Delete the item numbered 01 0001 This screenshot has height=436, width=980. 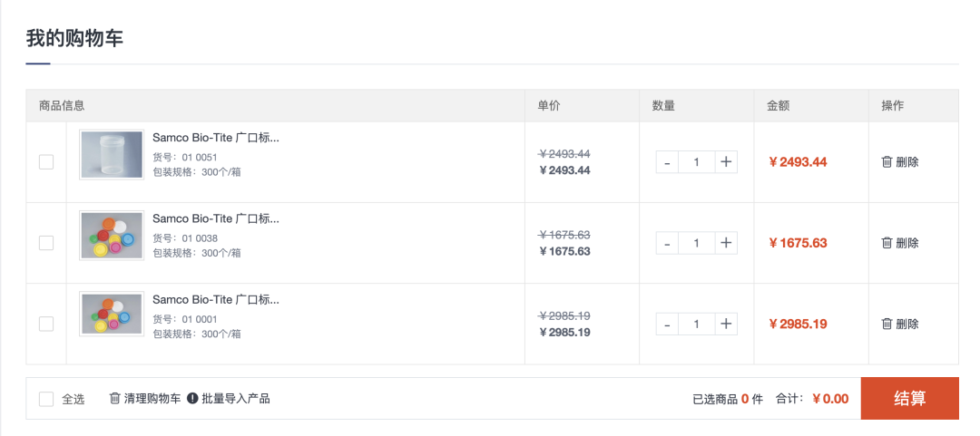click(x=899, y=324)
